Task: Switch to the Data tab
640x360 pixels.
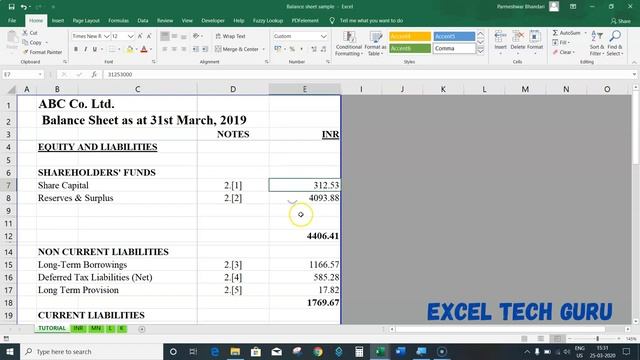Action: click(x=143, y=20)
